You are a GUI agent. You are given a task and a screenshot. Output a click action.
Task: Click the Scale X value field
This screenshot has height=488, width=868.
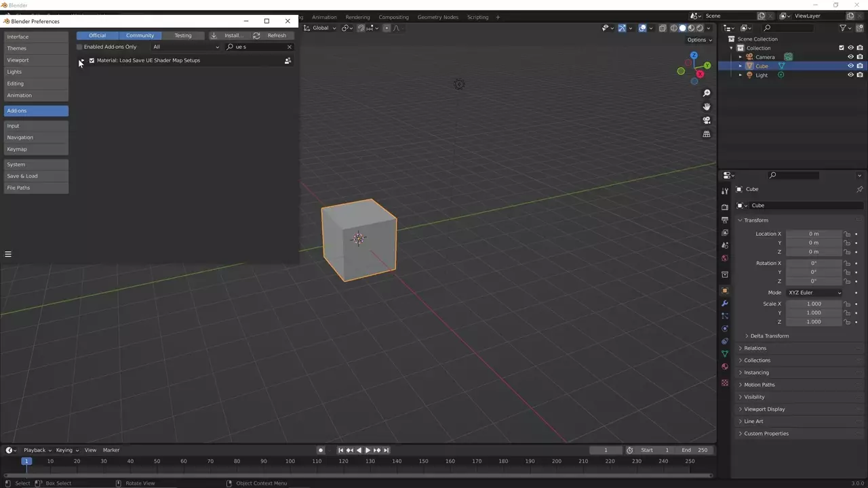point(814,304)
